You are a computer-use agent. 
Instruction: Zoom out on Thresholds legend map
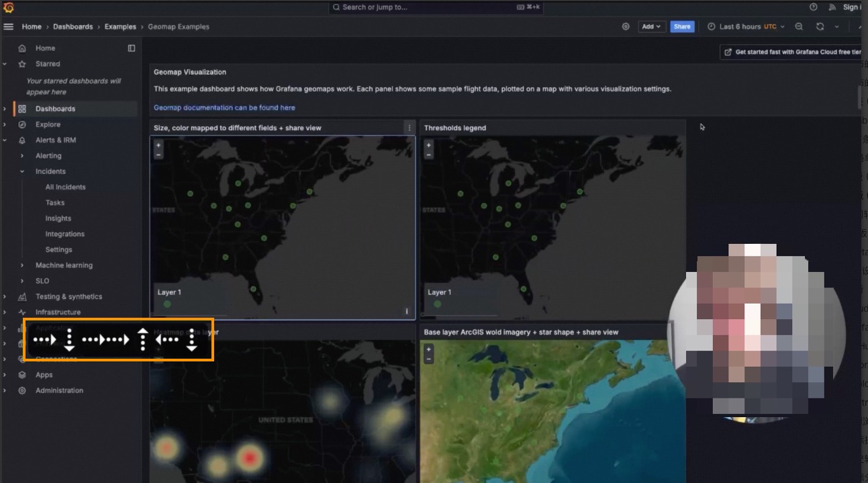coord(429,155)
